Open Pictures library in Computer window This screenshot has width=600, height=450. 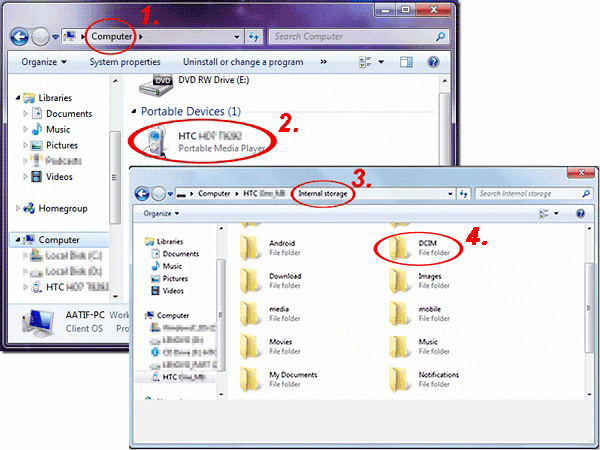coord(54,145)
